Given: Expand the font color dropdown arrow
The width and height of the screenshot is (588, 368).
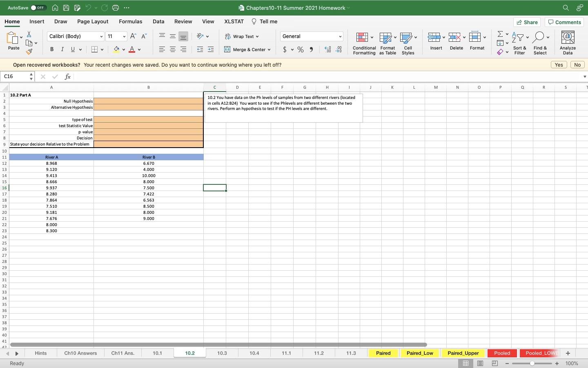Looking at the screenshot, I should 139,50.
